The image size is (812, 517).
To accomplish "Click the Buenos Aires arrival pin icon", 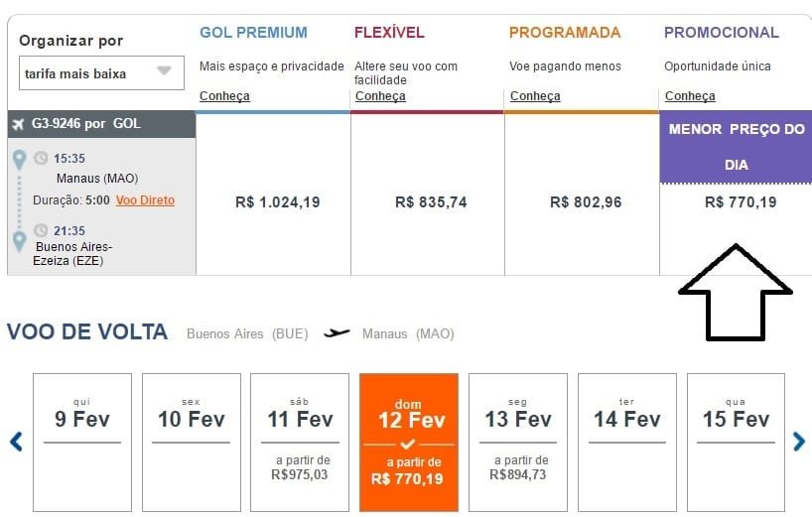I will (x=19, y=241).
